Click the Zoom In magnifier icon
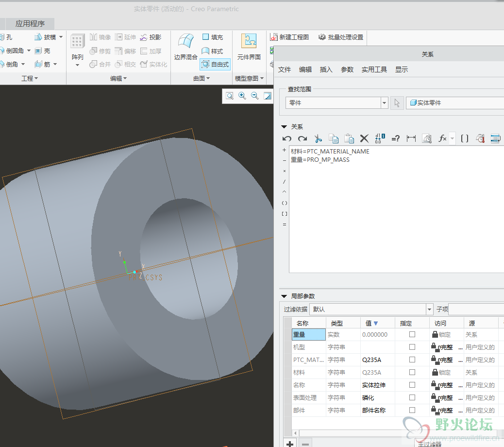Viewport: 504px width, 447px height. pos(242,96)
